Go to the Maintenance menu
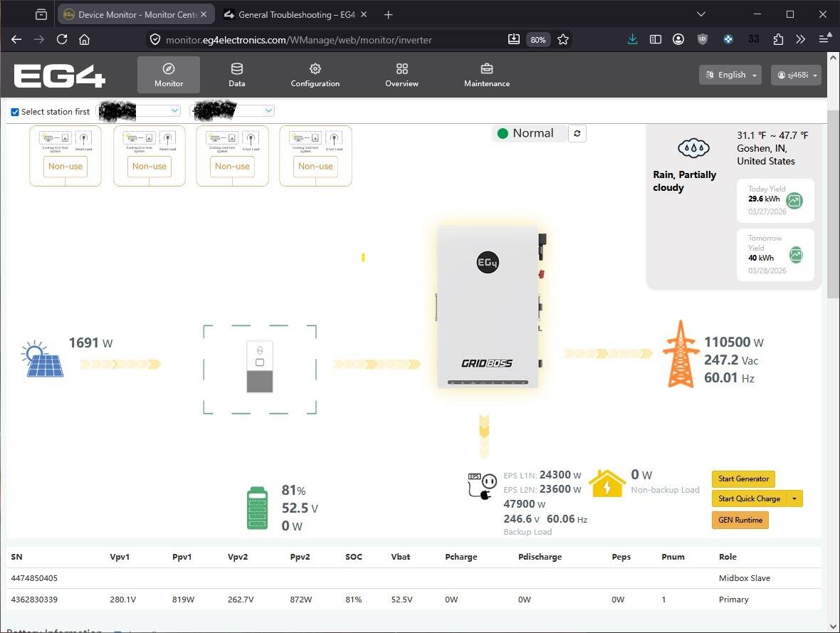The width and height of the screenshot is (840, 633). (x=487, y=75)
